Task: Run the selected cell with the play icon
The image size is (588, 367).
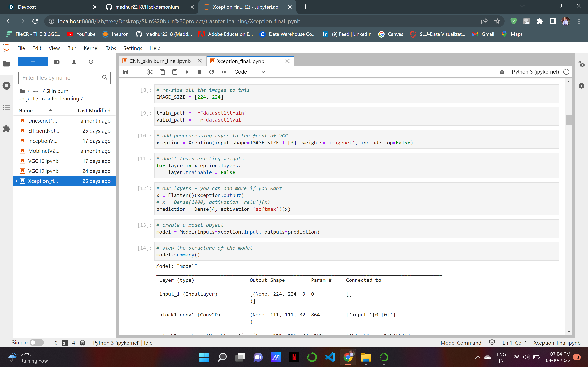Action: click(x=187, y=72)
